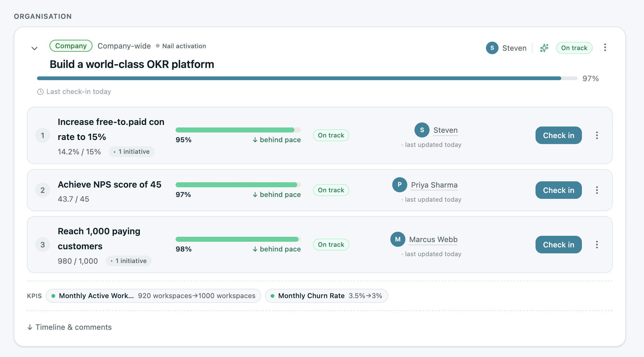Click the 97% figure beside the objective bar
This screenshot has width=644, height=357.
click(591, 79)
